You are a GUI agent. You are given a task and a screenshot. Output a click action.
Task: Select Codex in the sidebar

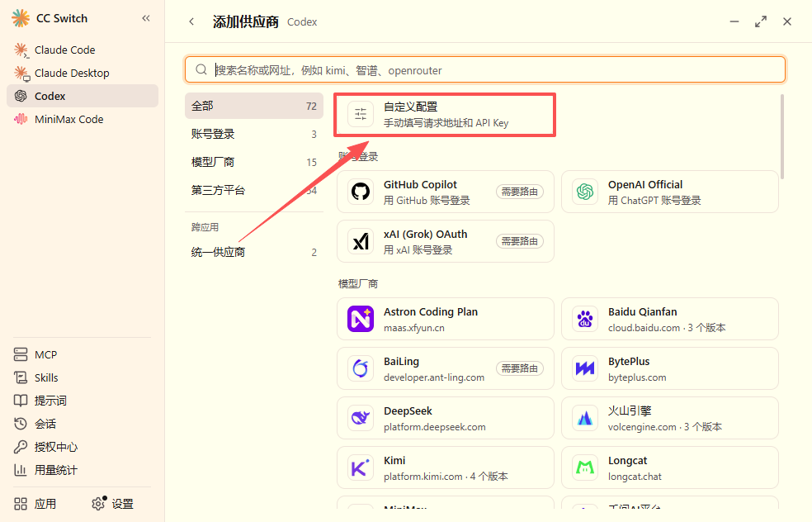83,96
